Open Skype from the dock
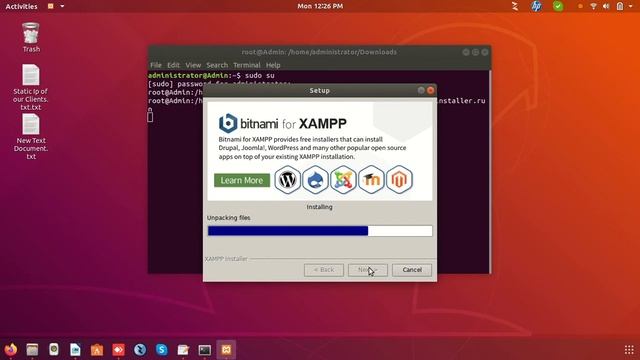The width and height of the screenshot is (640, 360). [x=162, y=350]
